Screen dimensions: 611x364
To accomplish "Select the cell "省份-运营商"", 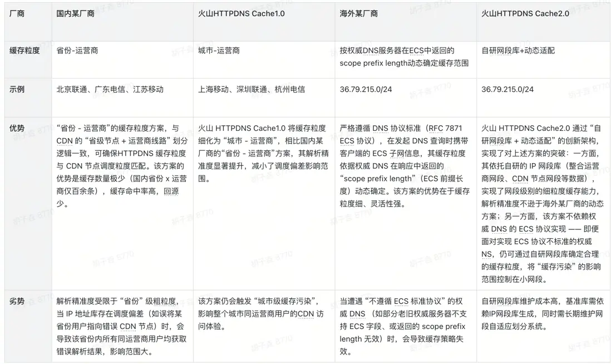I will [77, 51].
